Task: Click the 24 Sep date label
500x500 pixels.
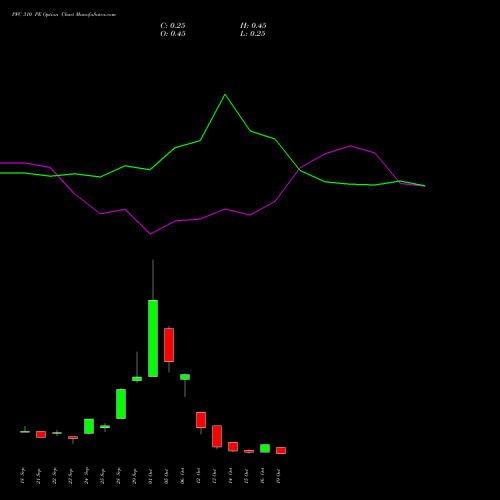Action: (86, 476)
